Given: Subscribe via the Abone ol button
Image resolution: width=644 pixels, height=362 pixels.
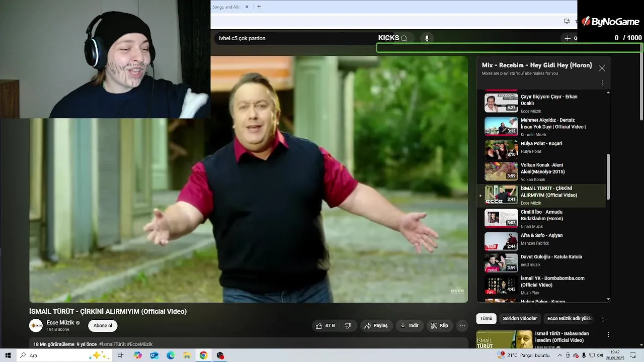Looking at the screenshot, I should [x=103, y=326].
